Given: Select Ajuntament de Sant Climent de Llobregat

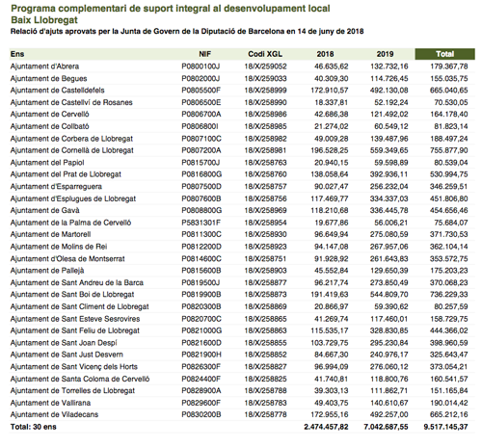Looking at the screenshot, I should (79, 306).
